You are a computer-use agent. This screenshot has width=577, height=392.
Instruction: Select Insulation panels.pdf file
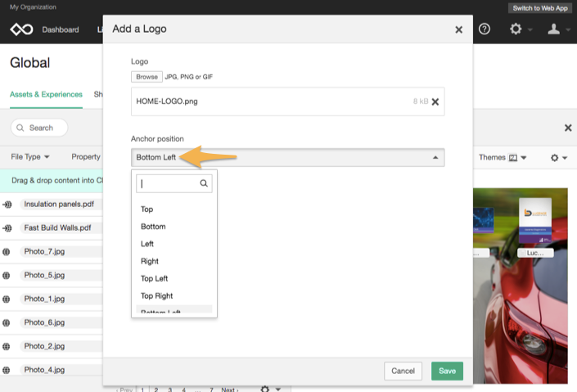coord(59,205)
